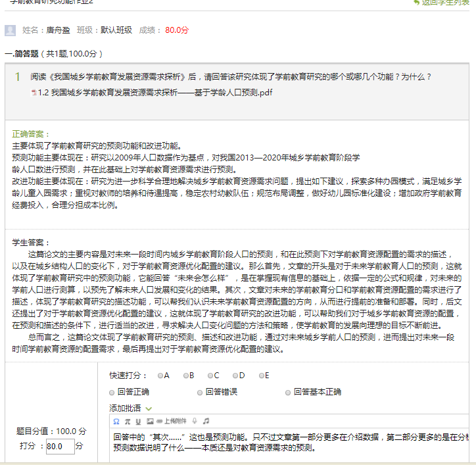
Task: Click the student avatar icon
Action: pos(10,30)
